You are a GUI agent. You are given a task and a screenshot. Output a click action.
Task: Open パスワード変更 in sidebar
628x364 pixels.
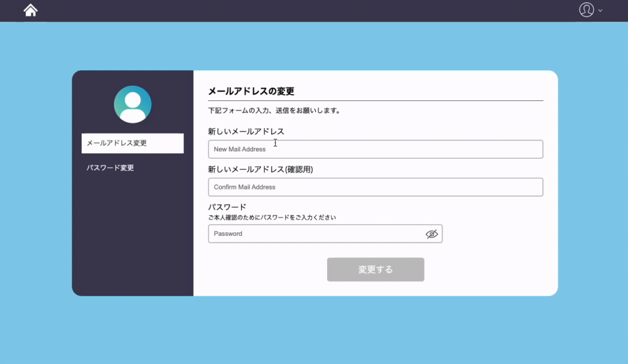coord(110,168)
